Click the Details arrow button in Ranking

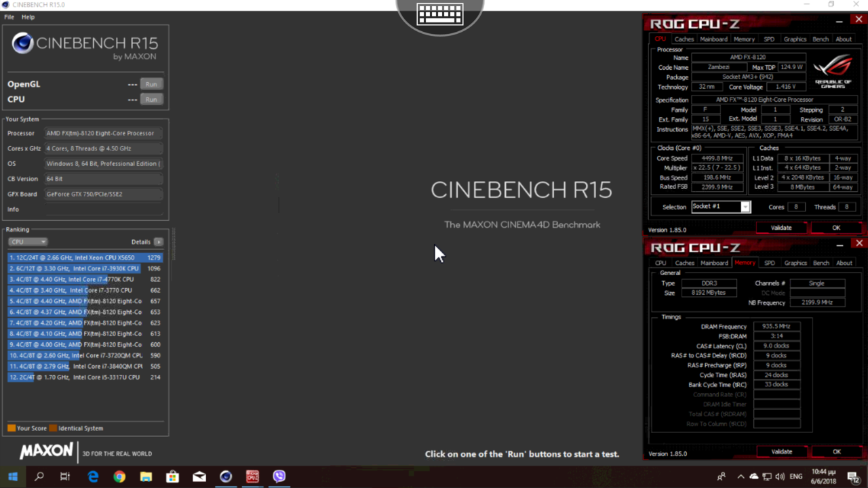point(159,241)
